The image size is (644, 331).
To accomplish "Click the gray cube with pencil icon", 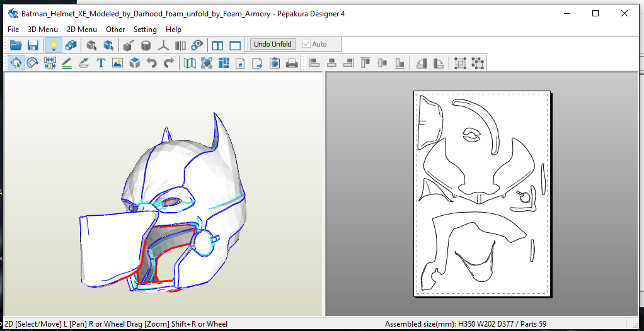I will click(129, 45).
